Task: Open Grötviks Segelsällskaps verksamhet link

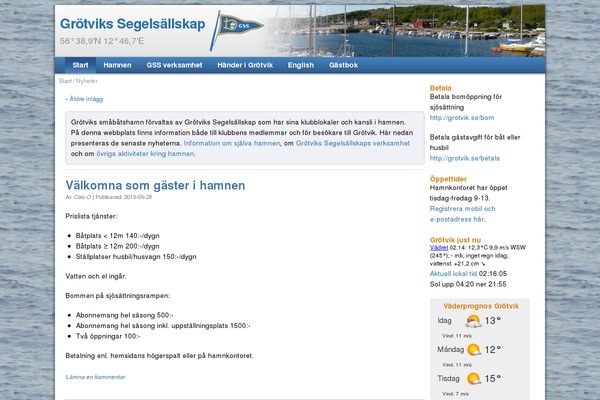Action: pos(352,143)
